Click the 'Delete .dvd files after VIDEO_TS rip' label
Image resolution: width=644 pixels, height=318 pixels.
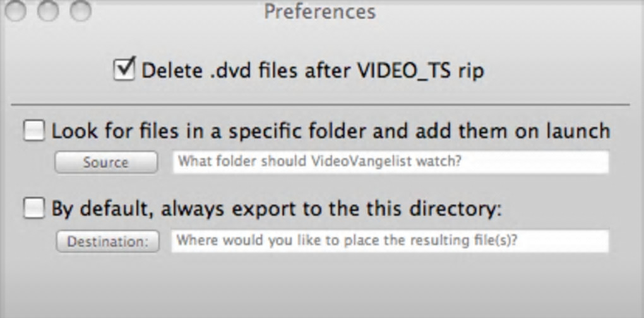(312, 70)
